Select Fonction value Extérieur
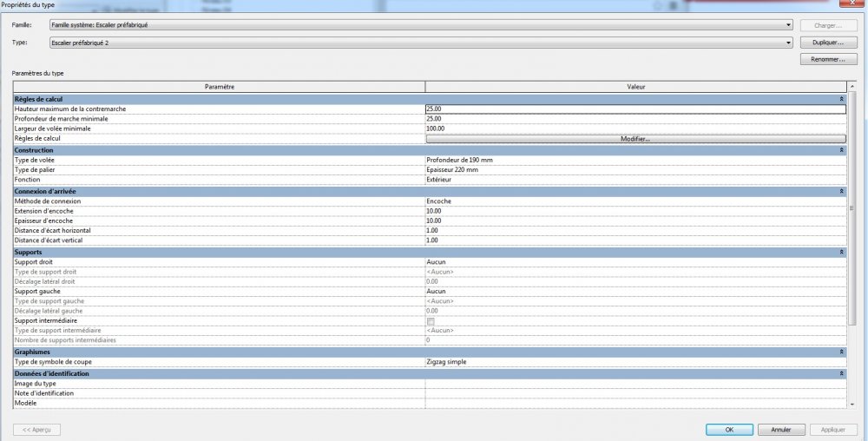 coord(635,180)
